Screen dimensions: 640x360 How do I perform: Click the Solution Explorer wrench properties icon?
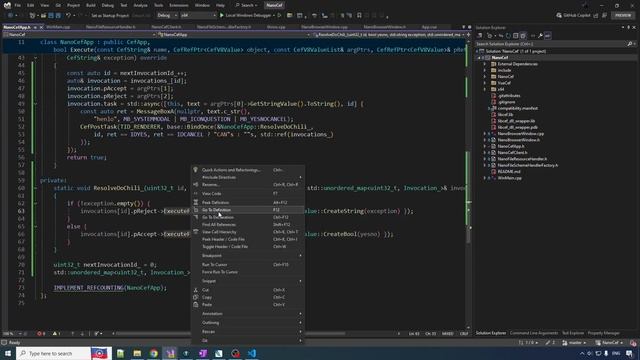tap(540, 36)
